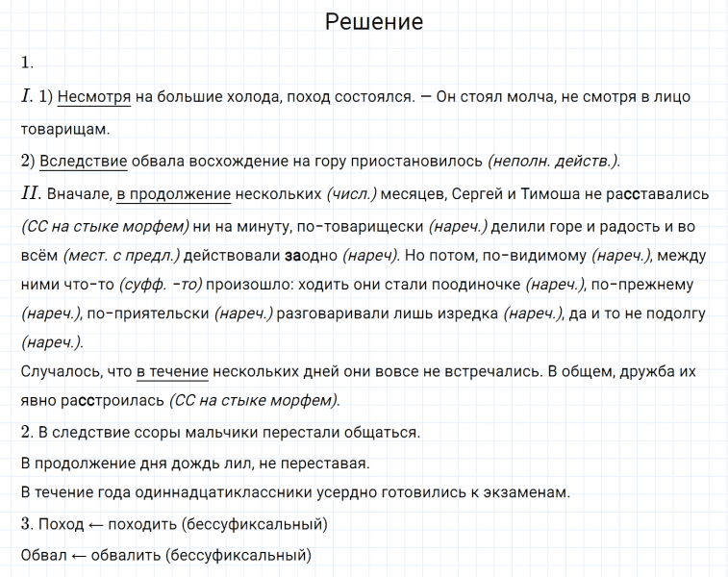728x577 pixels.
Task: Click the 'Решение' heading at the top
Action: [x=374, y=22]
